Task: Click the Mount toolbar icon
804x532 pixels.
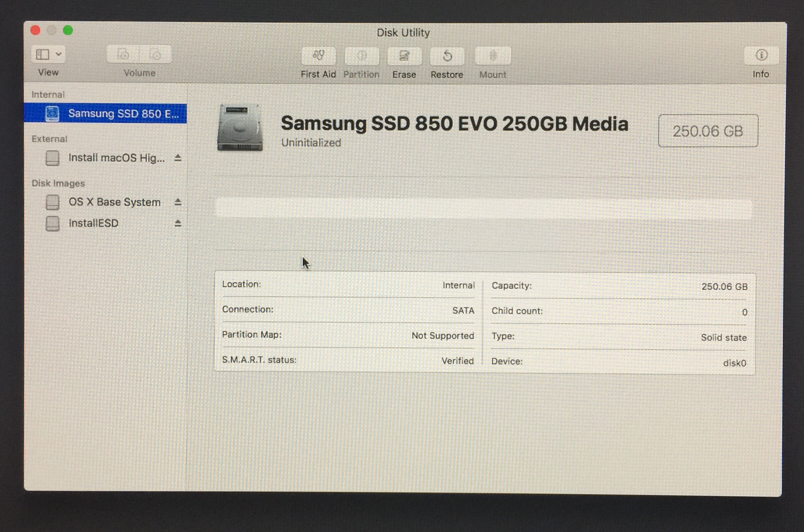Action: [x=493, y=56]
